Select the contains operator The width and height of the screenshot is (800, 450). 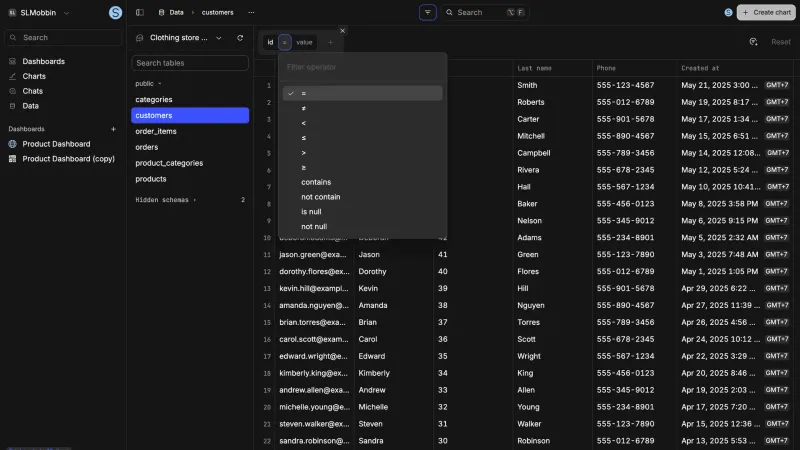point(362,182)
